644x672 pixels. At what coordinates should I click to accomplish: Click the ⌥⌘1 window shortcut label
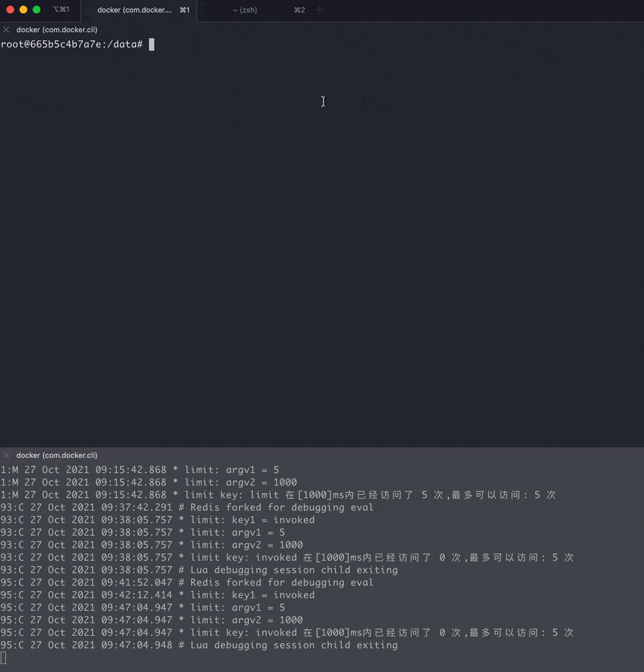[61, 9]
